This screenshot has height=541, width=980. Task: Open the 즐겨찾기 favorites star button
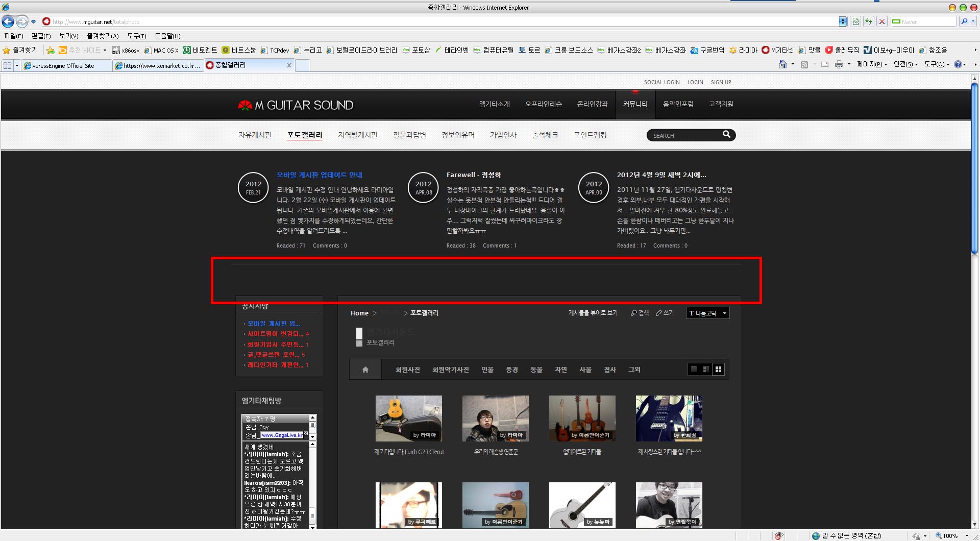tap(20, 50)
